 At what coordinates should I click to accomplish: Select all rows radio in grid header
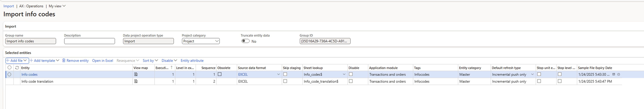click(x=9, y=68)
